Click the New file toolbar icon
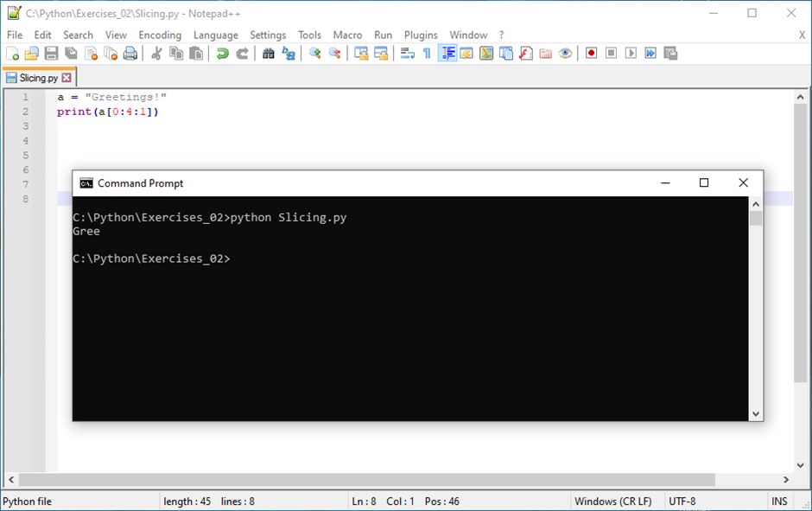The width and height of the screenshot is (812, 511). (x=12, y=54)
